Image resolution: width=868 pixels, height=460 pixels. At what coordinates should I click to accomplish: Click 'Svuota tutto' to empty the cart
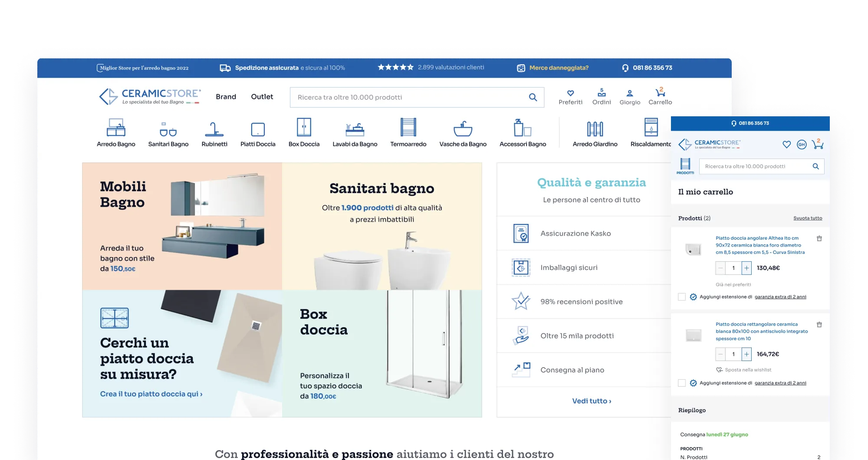click(807, 218)
